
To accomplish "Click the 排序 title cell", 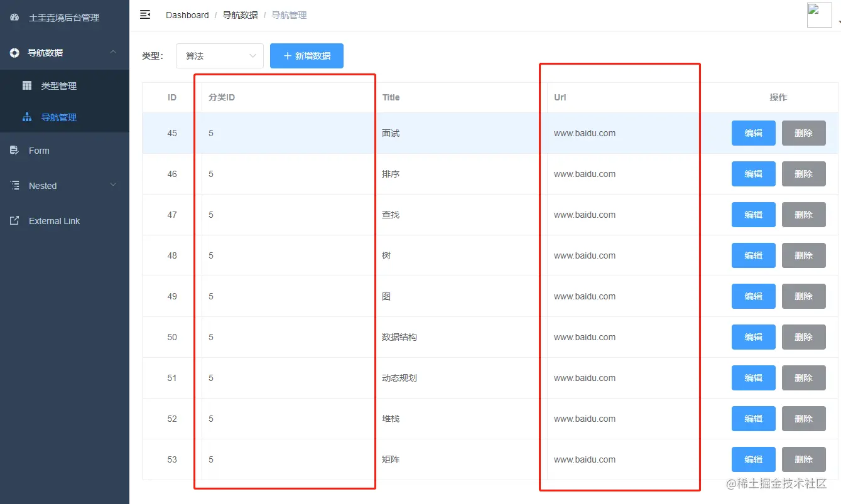I will point(391,174).
